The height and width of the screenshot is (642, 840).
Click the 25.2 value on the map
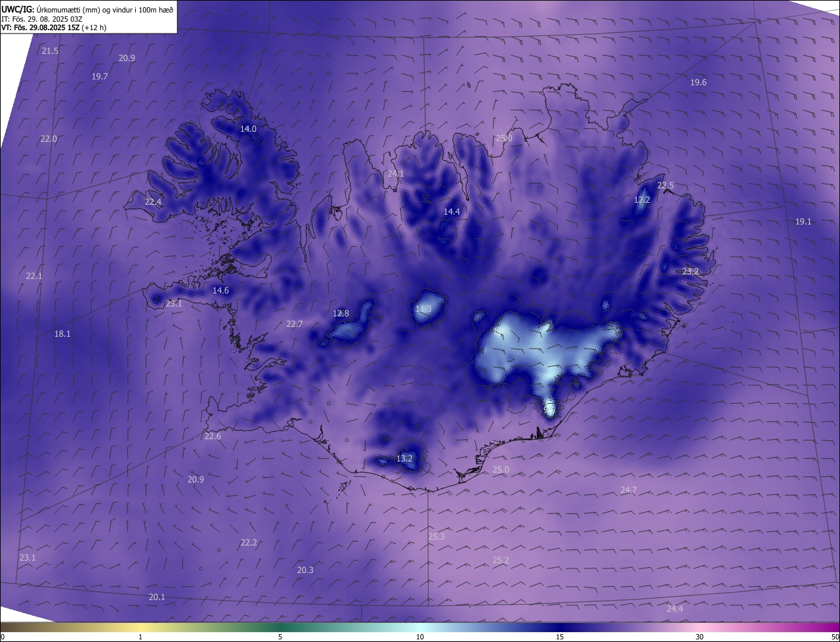pos(500,561)
